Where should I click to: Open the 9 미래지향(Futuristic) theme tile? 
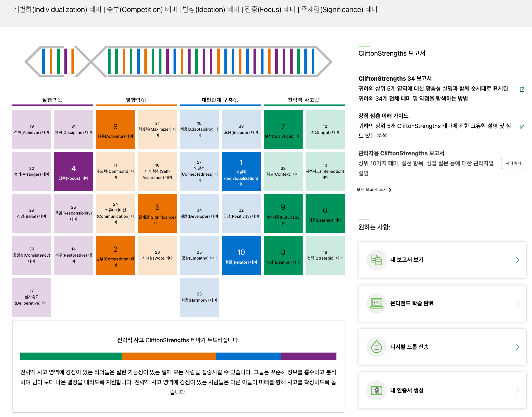click(283, 213)
